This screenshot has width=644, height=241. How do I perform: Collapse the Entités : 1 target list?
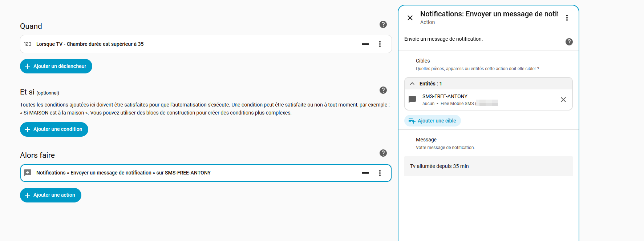(x=412, y=84)
